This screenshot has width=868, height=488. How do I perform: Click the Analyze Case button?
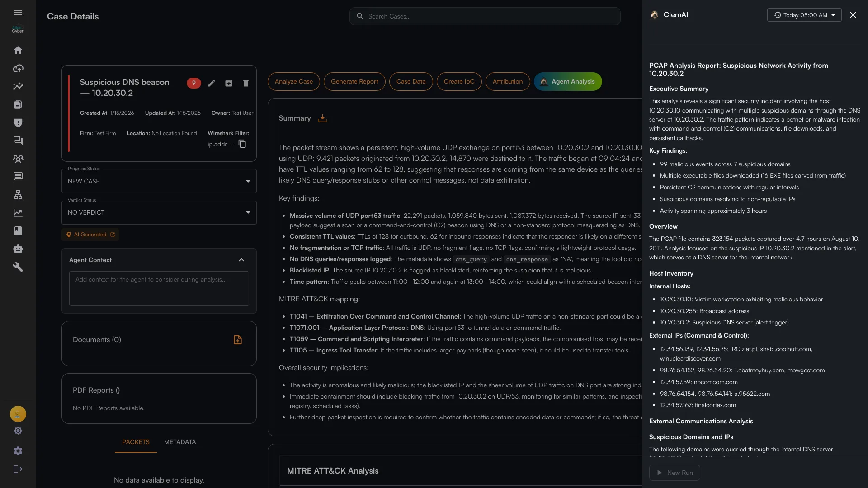294,82
